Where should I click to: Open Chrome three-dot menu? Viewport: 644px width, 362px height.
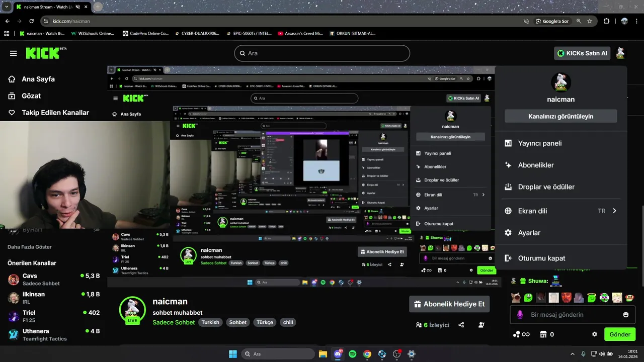pyautogui.click(x=637, y=21)
